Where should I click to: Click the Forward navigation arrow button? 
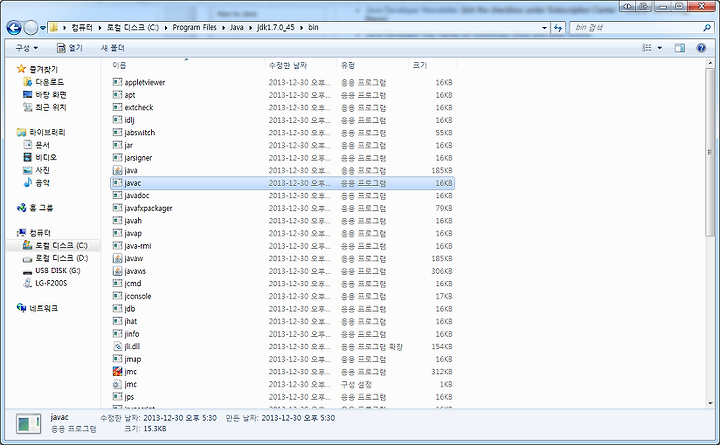click(30, 28)
